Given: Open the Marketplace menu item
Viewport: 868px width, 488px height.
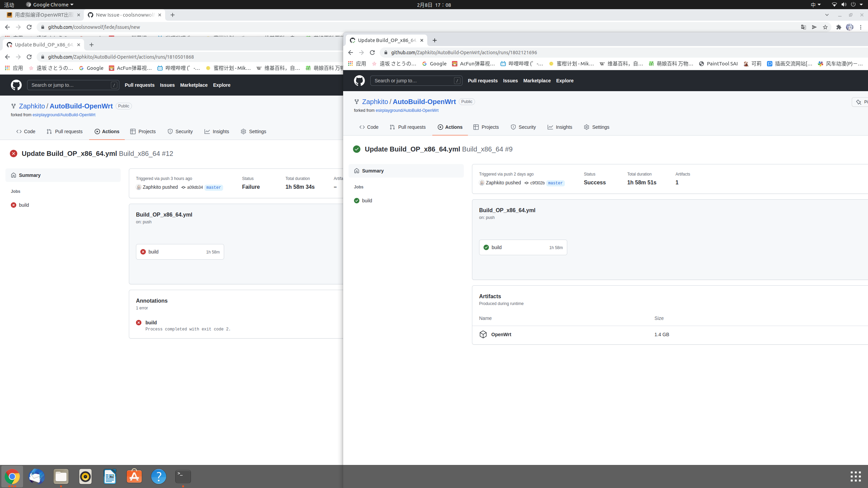Looking at the screenshot, I should pos(537,81).
